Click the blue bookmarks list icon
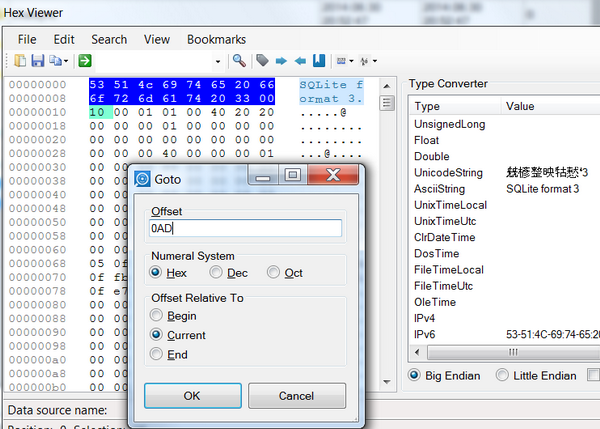600x429 pixels. point(318,61)
